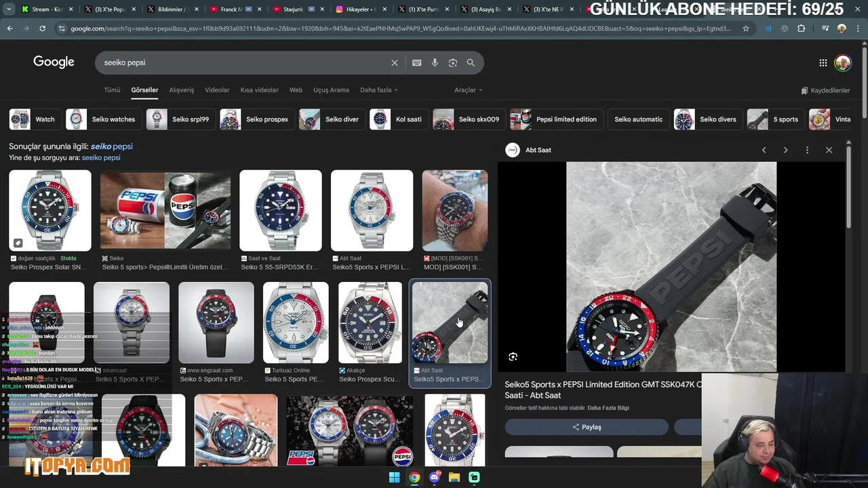Image resolution: width=868 pixels, height=488 pixels.
Task: Open the on-screen keyboard icon in search bar
Action: (x=417, y=62)
